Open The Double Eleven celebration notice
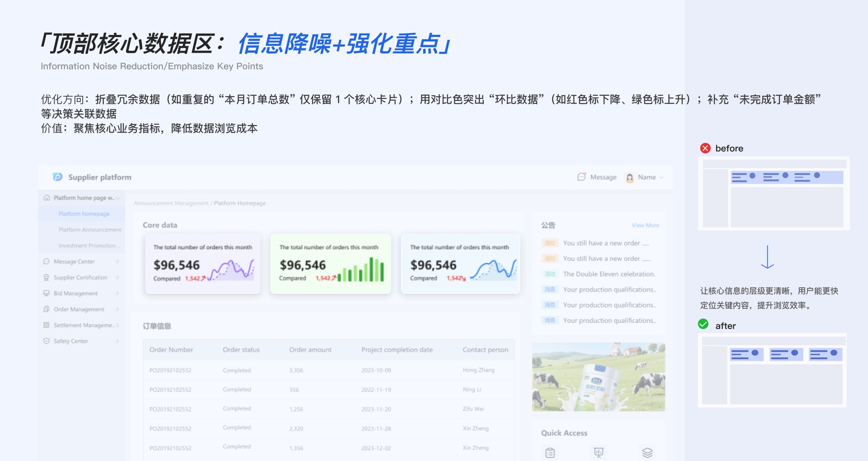This screenshot has height=461, width=868. (609, 274)
